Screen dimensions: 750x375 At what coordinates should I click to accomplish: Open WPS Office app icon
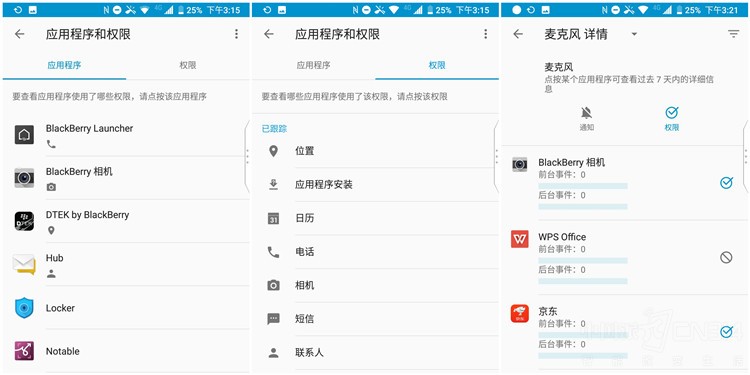coord(520,239)
